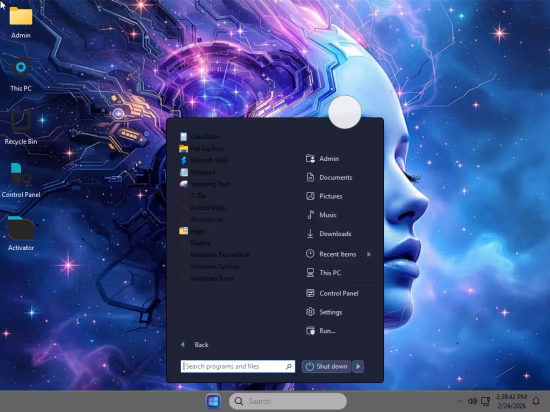Click the user account picture circle
This screenshot has width=550, height=412.
[345, 112]
